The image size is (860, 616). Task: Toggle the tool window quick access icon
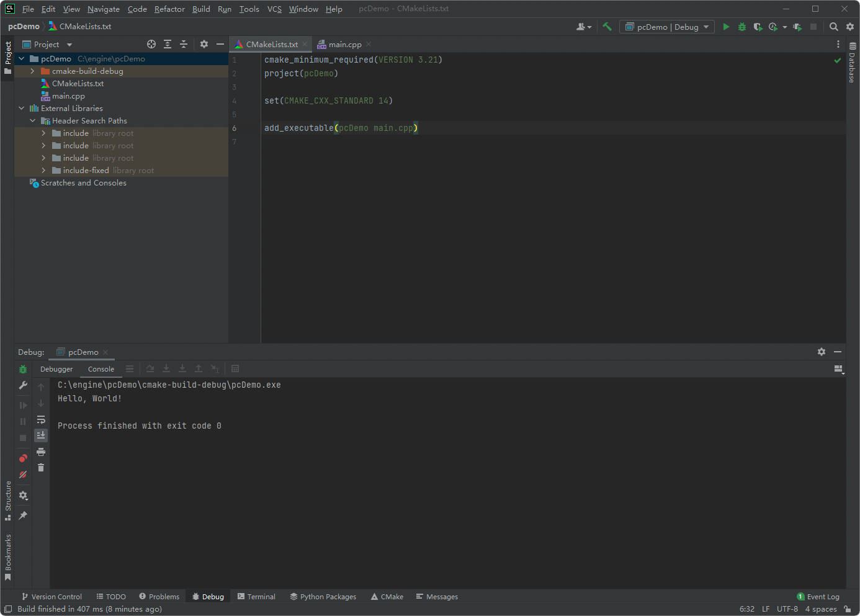(8, 609)
